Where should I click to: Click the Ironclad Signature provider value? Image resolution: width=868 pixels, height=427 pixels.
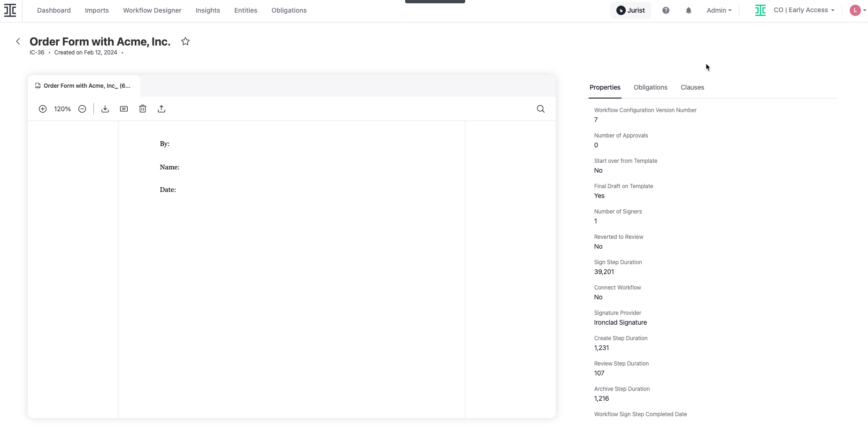click(621, 322)
